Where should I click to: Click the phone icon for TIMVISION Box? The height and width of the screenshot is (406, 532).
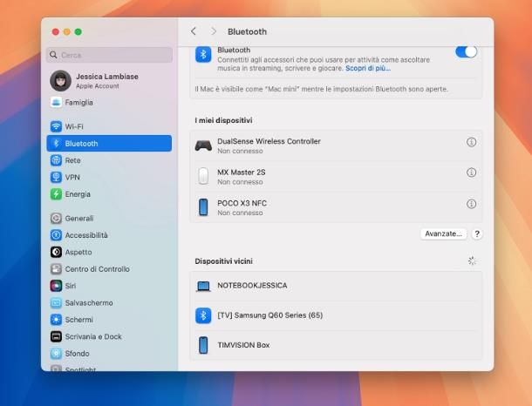[203, 345]
